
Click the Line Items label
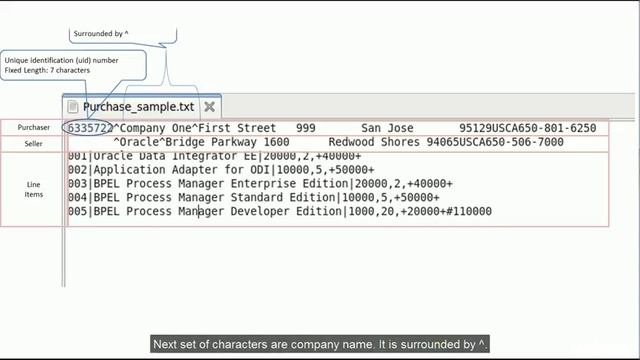(x=33, y=189)
